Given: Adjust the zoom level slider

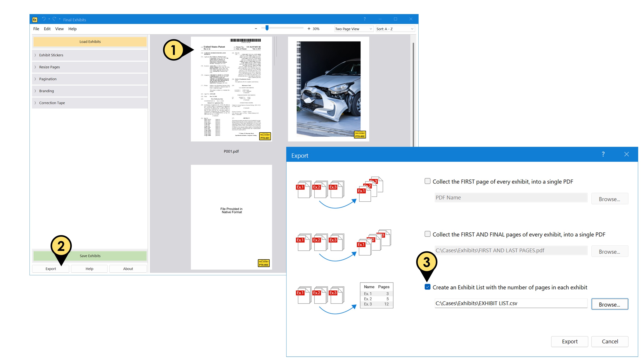Looking at the screenshot, I should tap(267, 28).
